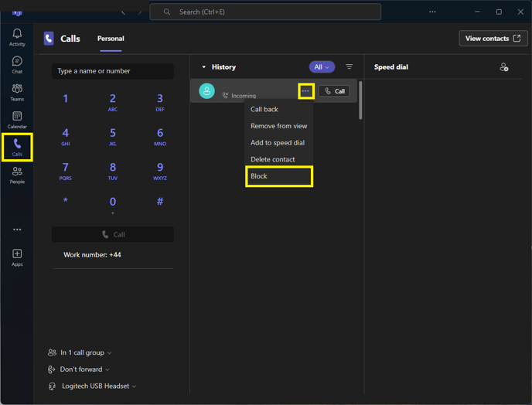Click the Call button beside history entry
The width and height of the screenshot is (532, 405).
click(334, 91)
